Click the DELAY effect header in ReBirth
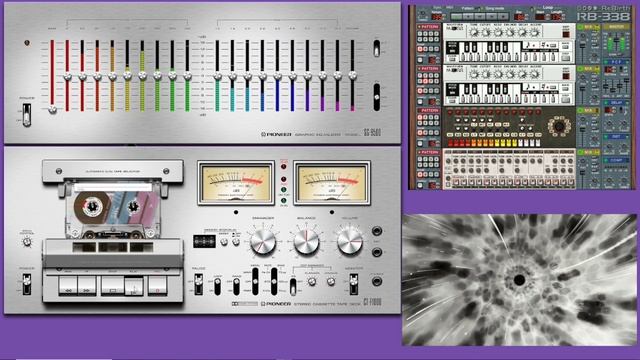Viewport: 640px width, 360px height. [616, 102]
